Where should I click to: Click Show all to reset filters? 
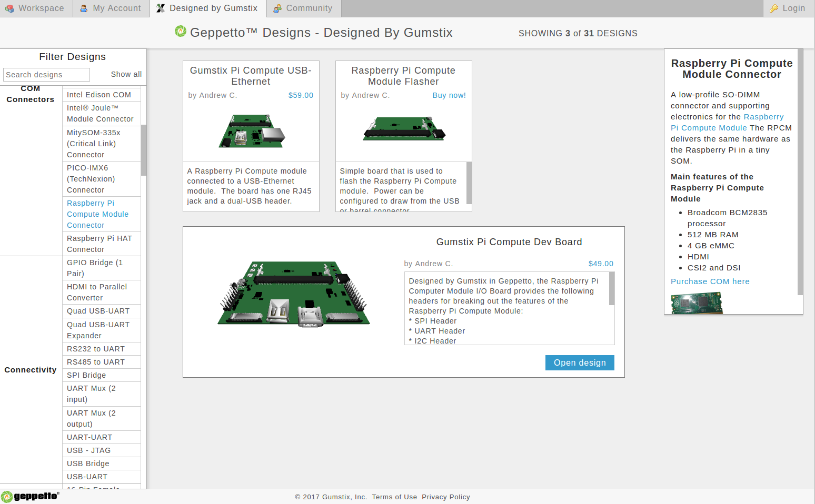click(126, 74)
